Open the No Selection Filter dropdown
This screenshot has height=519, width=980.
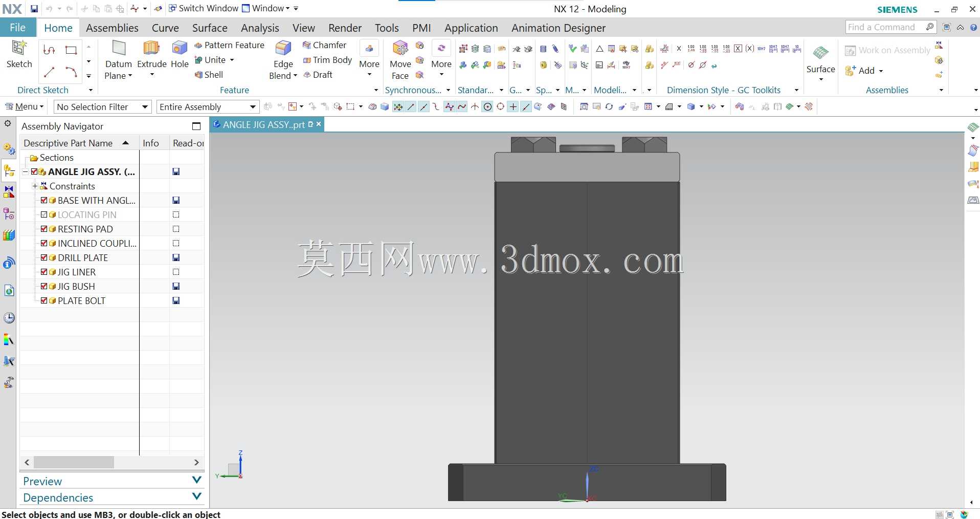coord(103,106)
